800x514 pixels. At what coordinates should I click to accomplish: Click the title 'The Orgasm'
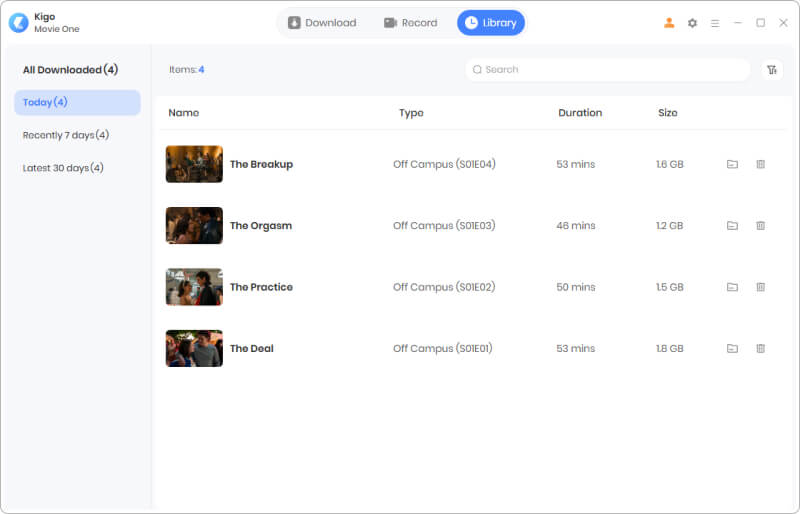tap(261, 226)
